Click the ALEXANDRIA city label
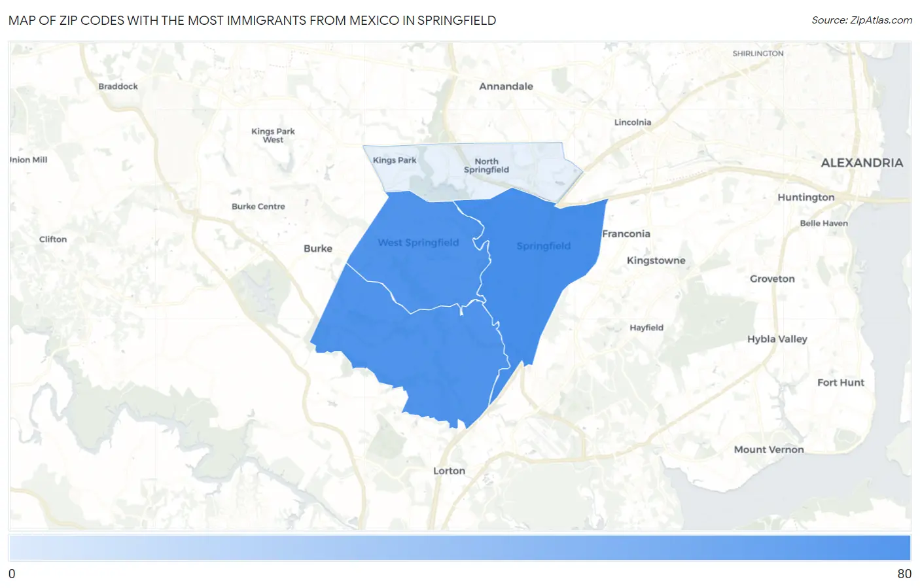 point(862,163)
